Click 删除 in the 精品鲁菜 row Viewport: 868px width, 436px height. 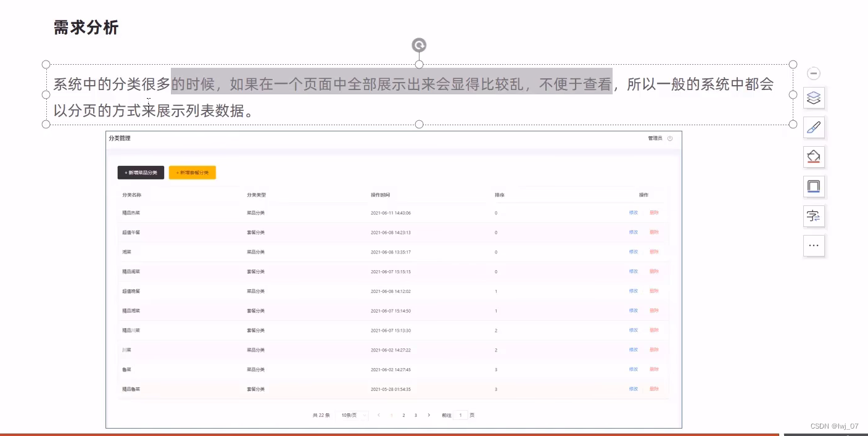pyautogui.click(x=654, y=389)
